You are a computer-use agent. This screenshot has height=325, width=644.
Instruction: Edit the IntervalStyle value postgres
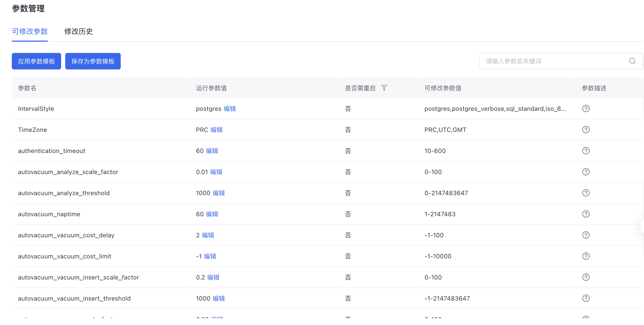[230, 109]
